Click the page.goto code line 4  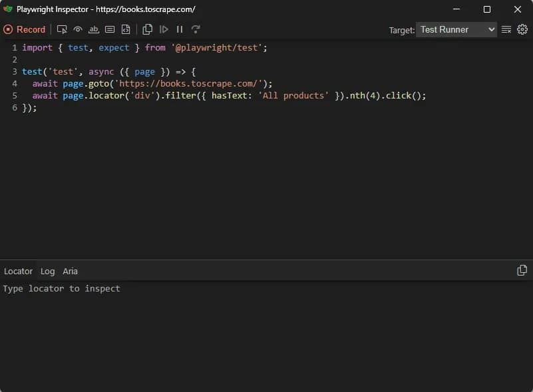(152, 84)
